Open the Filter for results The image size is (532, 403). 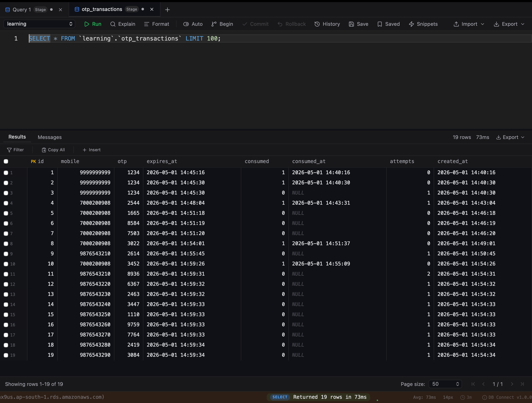15,150
